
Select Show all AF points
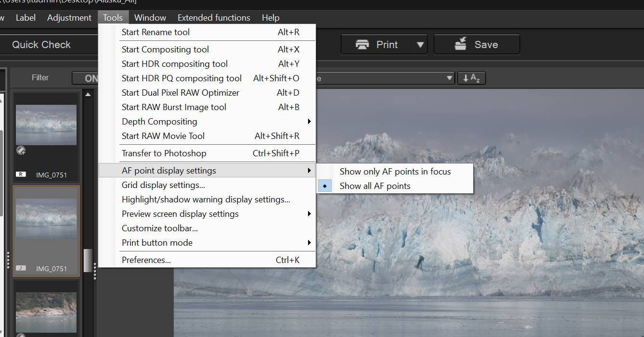375,186
